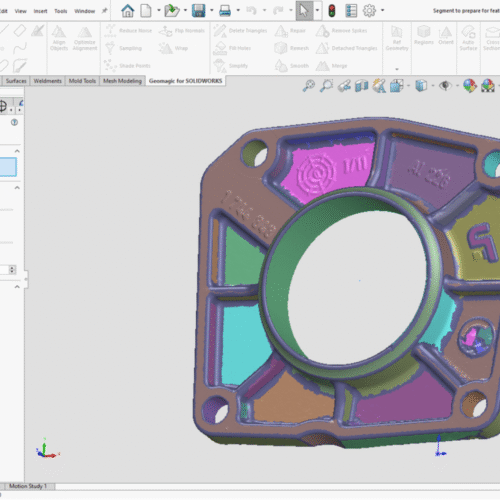Click the Undo arrow icon
Viewport: 500px width, 500px height.
[x=252, y=11]
